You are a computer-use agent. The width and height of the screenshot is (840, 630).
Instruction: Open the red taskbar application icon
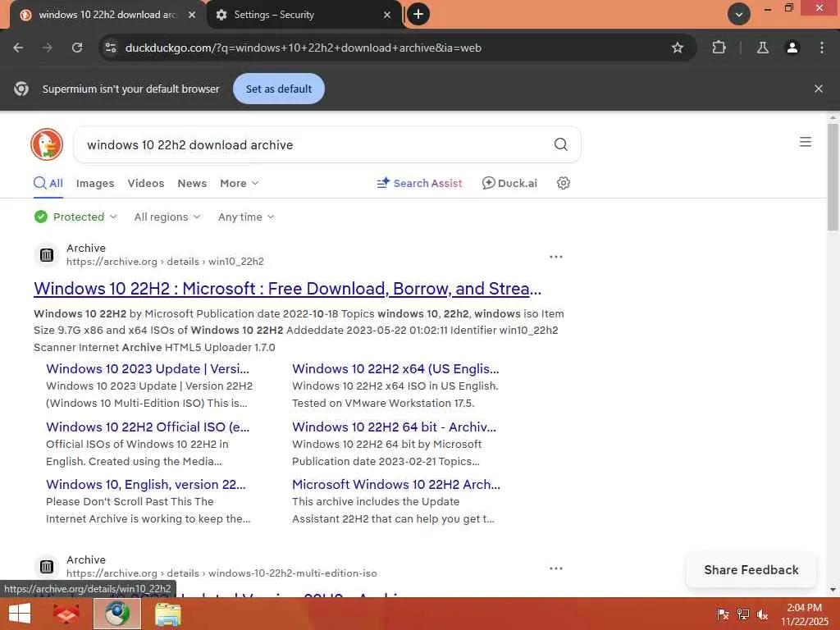tap(66, 614)
